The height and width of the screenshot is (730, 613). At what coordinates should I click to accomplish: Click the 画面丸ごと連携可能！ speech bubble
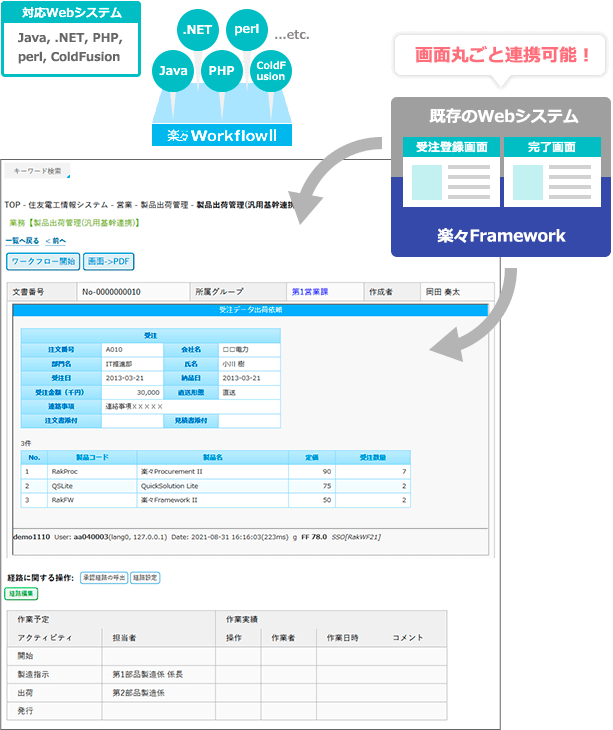[501, 55]
